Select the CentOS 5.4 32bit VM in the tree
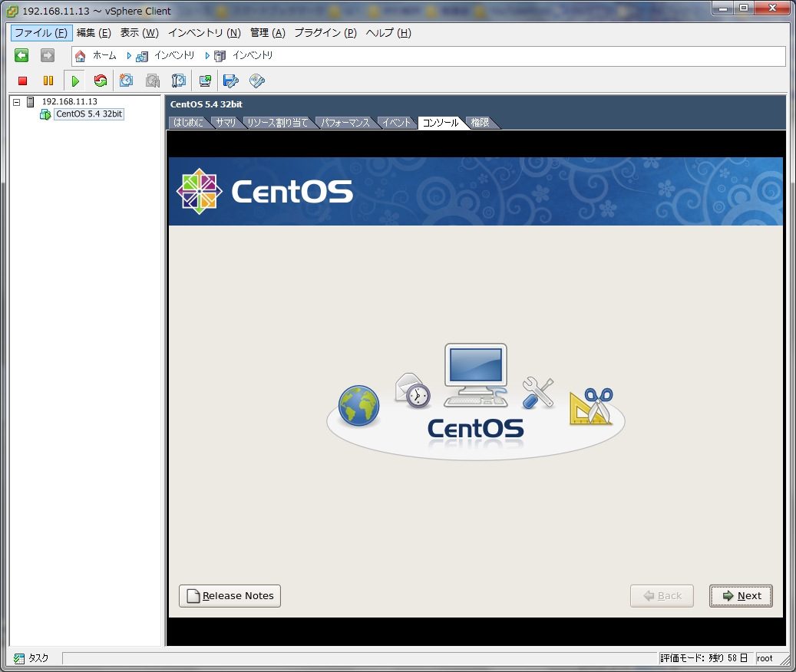This screenshot has width=796, height=672. click(89, 114)
